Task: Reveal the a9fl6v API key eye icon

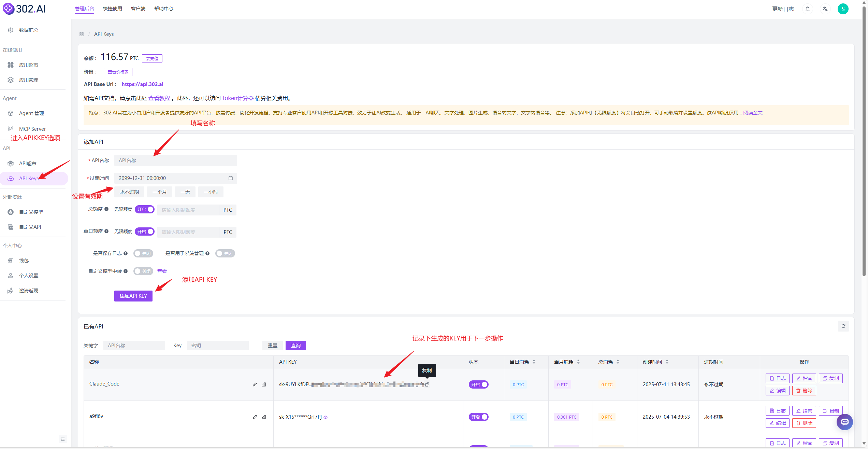Action: pyautogui.click(x=325, y=417)
